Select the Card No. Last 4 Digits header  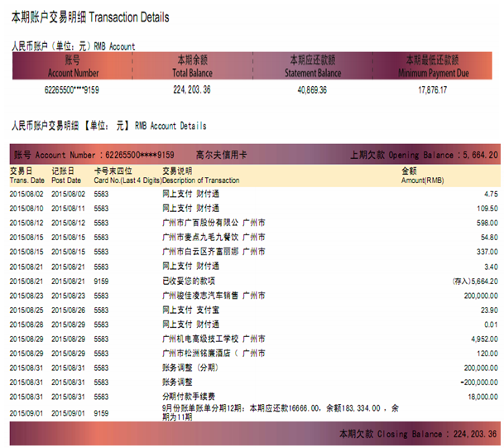pyautogui.click(x=124, y=176)
